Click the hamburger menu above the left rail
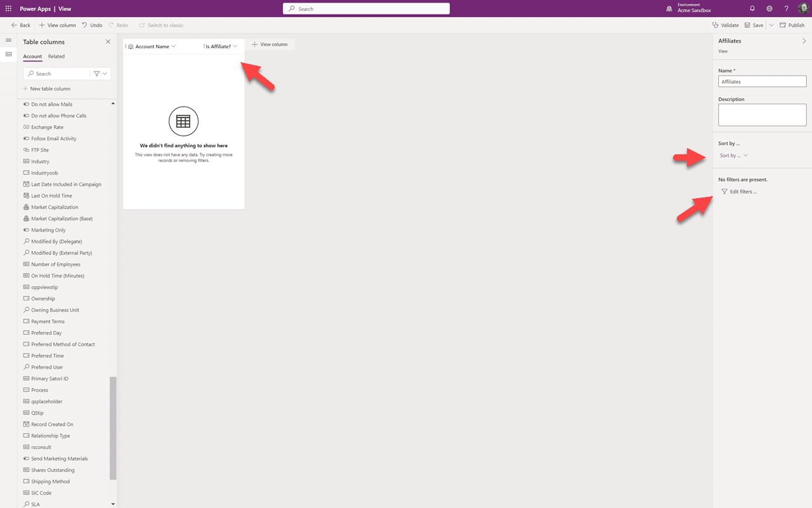Image resolution: width=812 pixels, height=508 pixels. (8, 39)
